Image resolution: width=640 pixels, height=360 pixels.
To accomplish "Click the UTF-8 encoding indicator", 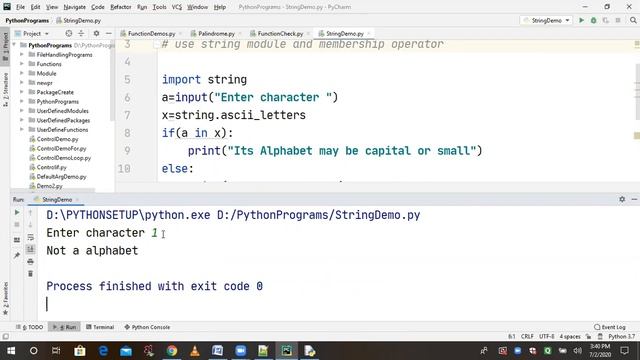I will (x=547, y=336).
